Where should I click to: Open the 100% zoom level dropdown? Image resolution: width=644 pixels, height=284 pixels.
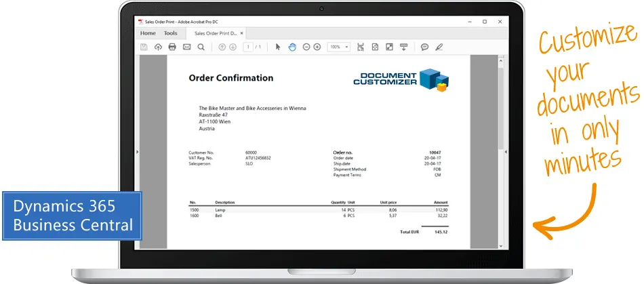(339, 47)
